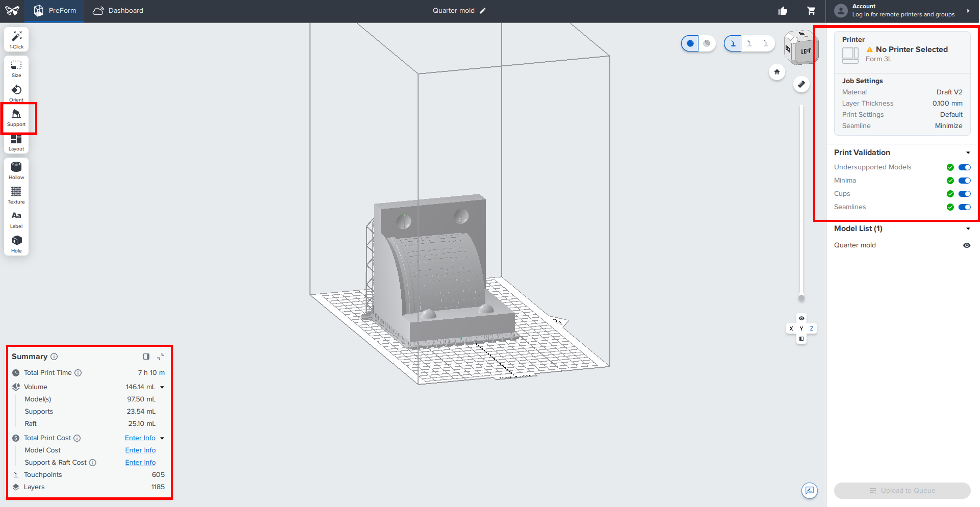Click Enter Info for Model Cost

click(140, 450)
